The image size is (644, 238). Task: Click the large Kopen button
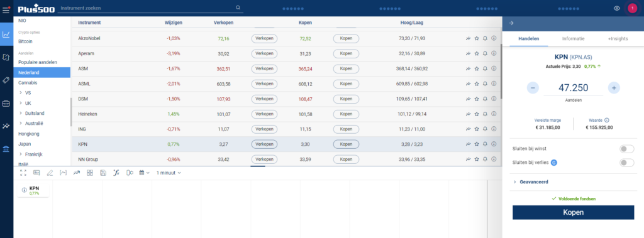pyautogui.click(x=573, y=212)
